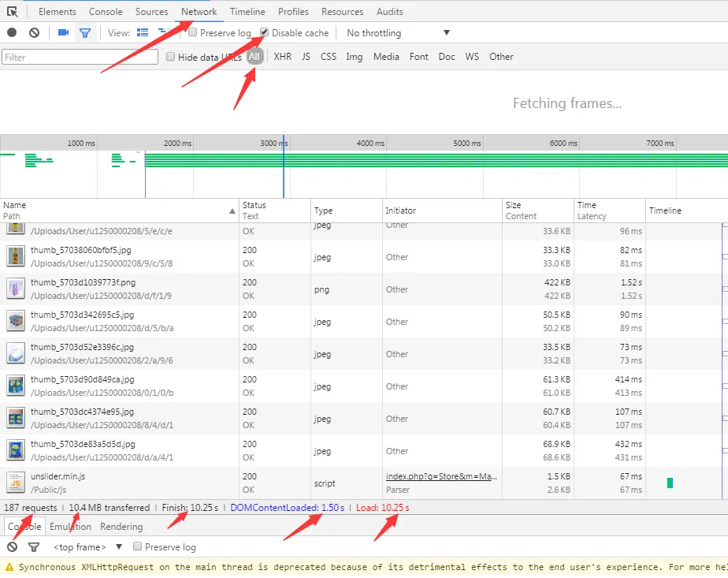Image resolution: width=728 pixels, height=578 pixels.
Task: Toggle screenshot capture with the camera icon
Action: tap(63, 32)
